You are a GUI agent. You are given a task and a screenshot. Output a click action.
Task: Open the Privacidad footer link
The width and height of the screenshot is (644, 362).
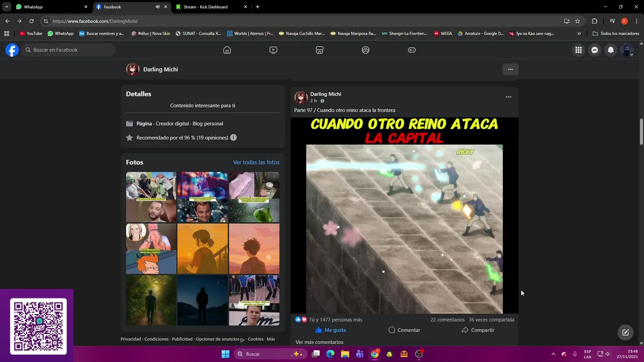click(131, 339)
